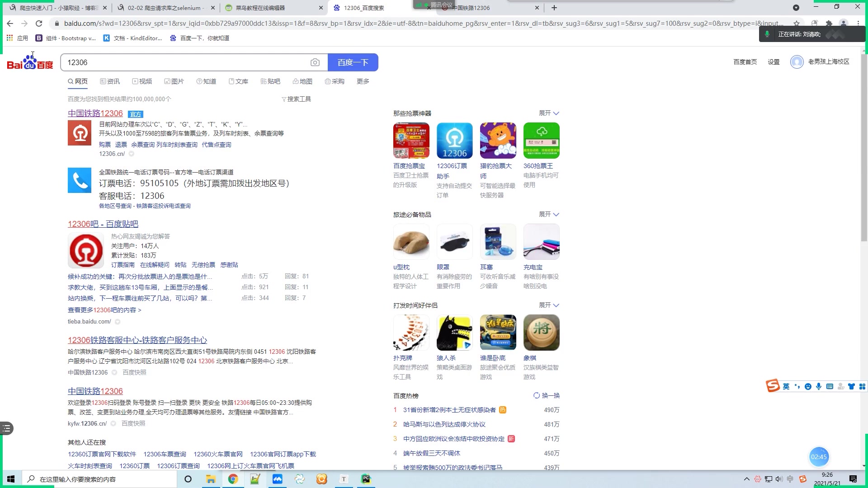
Task: Click the camera image-search icon in search box
Action: pyautogui.click(x=315, y=62)
